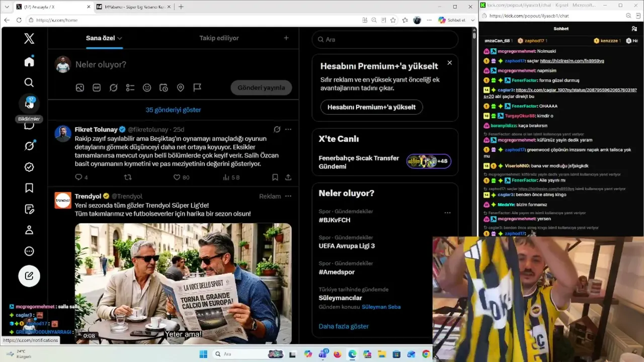Open Bookmarks icon in sidebar
The width and height of the screenshot is (644, 362).
click(x=29, y=188)
